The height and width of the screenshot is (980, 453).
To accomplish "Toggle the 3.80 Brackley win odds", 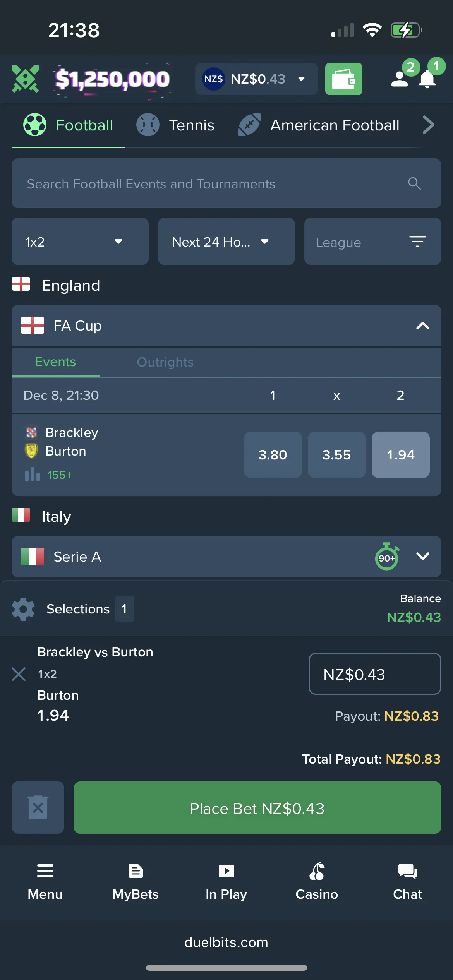I will click(x=273, y=455).
